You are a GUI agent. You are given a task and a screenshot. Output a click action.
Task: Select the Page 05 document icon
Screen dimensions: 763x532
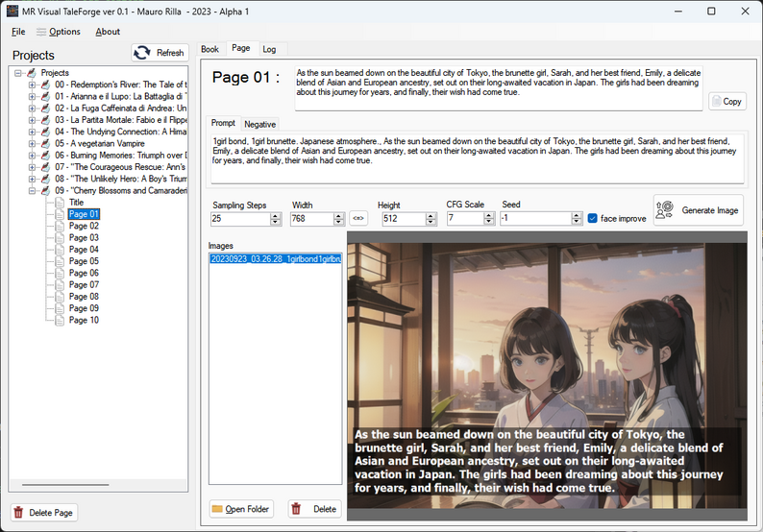tap(61, 261)
